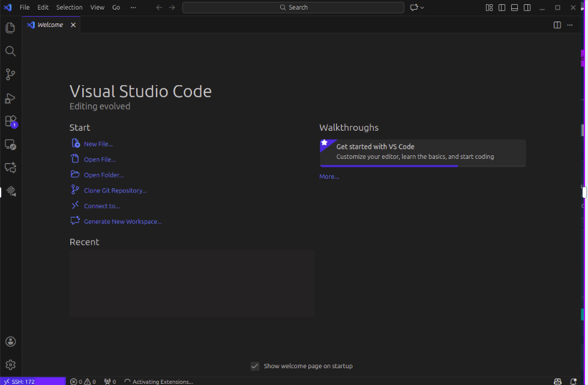Open the Explorer view in activity bar
The height and width of the screenshot is (385, 588).
(x=10, y=28)
